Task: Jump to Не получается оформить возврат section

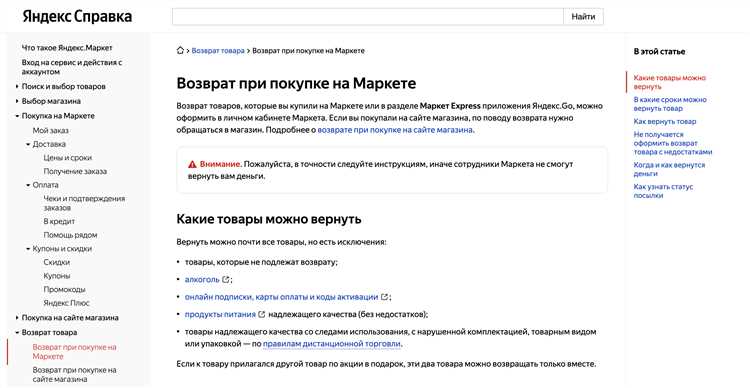Action: [673, 143]
